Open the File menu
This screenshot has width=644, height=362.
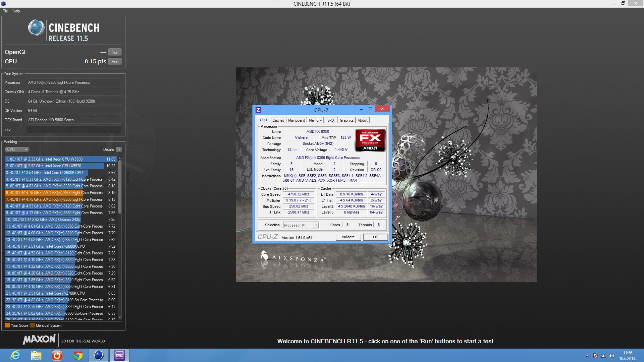[5, 11]
